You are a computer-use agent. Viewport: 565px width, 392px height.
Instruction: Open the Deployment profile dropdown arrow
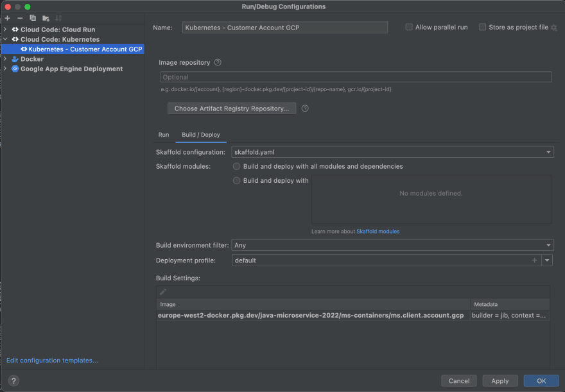point(547,260)
